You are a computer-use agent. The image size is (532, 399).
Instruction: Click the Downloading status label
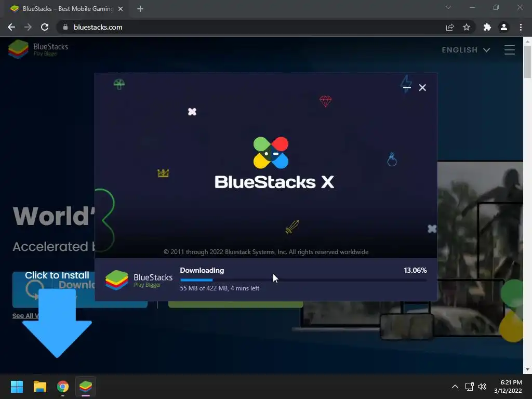click(202, 270)
